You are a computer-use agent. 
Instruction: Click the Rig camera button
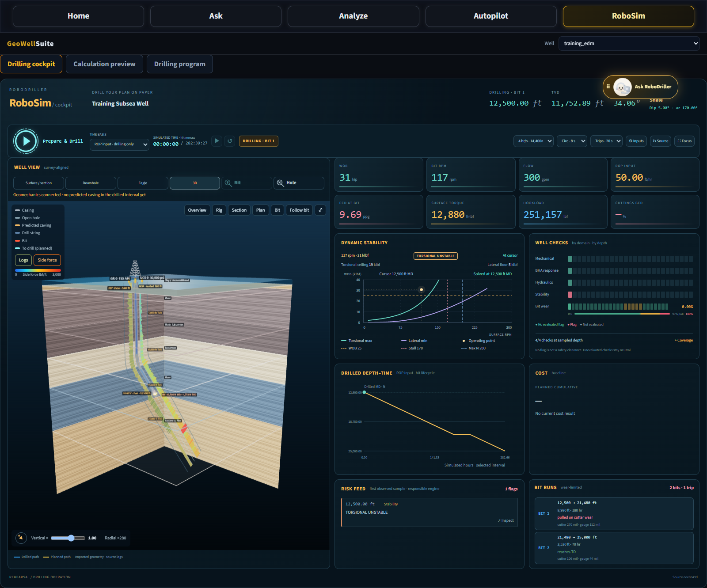(219, 210)
